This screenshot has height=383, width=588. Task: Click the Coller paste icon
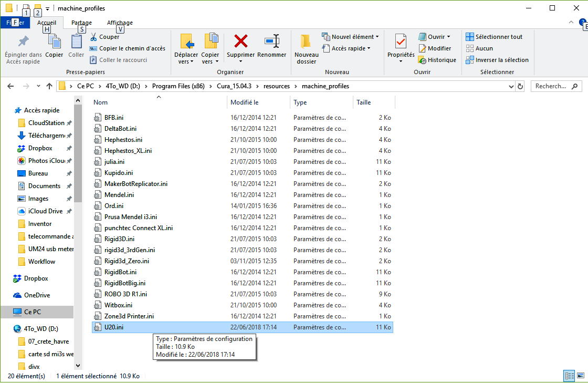point(77,42)
